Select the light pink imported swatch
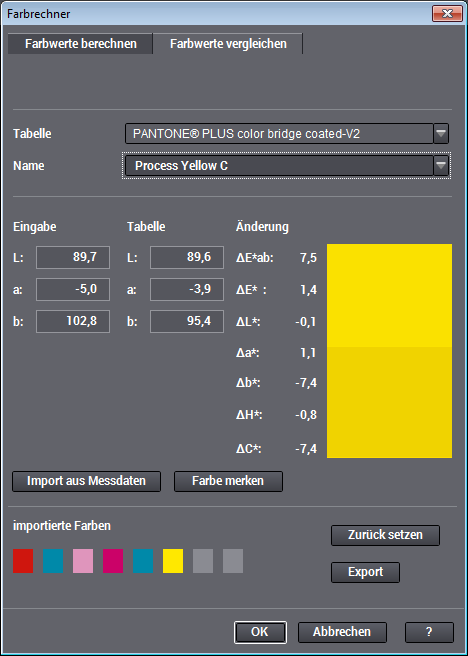This screenshot has height=656, width=468. point(83,561)
